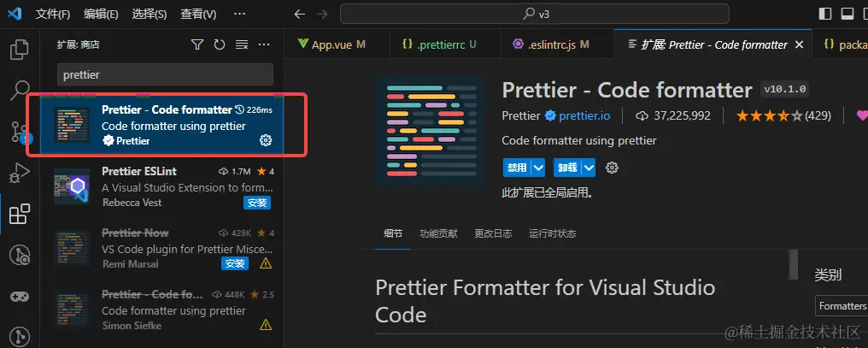
Task: Open Source Control view in activity bar
Action: click(x=20, y=133)
